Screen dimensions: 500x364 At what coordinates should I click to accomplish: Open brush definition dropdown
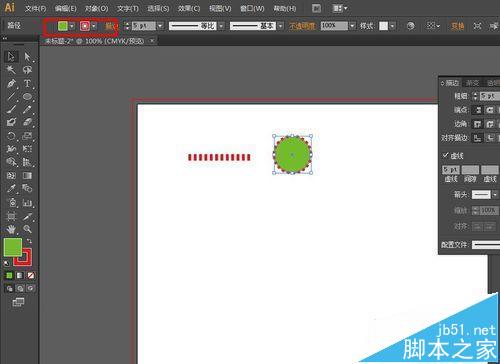280,26
